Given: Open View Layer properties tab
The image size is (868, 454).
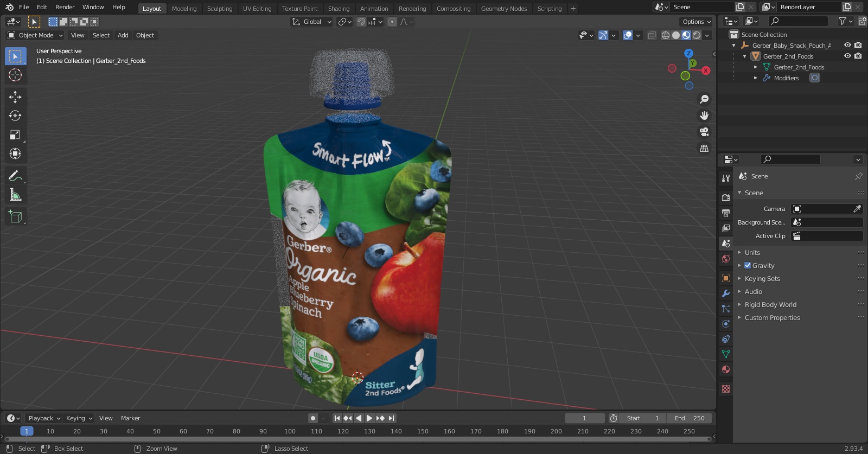Looking at the screenshot, I should 726,228.
